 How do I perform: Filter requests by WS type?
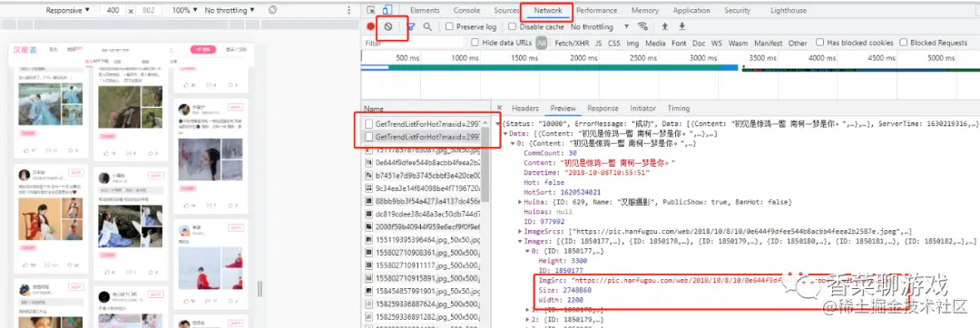tap(716, 43)
